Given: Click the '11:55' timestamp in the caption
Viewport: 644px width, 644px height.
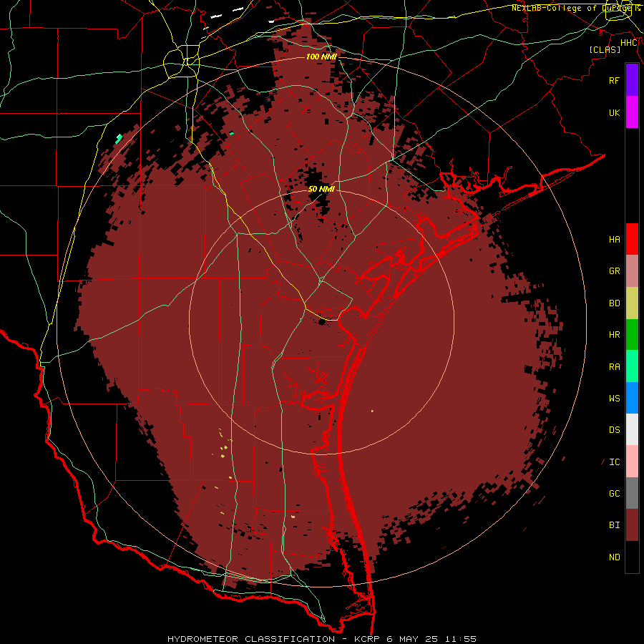Looking at the screenshot, I should click(x=462, y=639).
